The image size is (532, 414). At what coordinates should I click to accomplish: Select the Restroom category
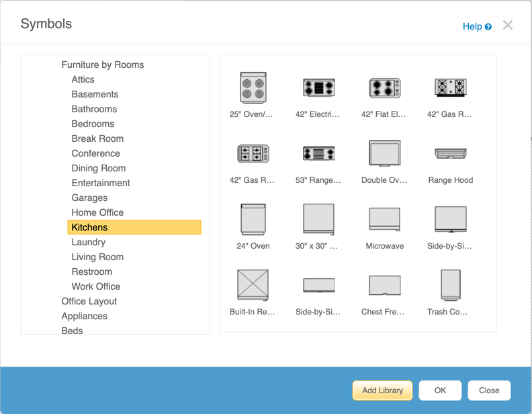(91, 272)
